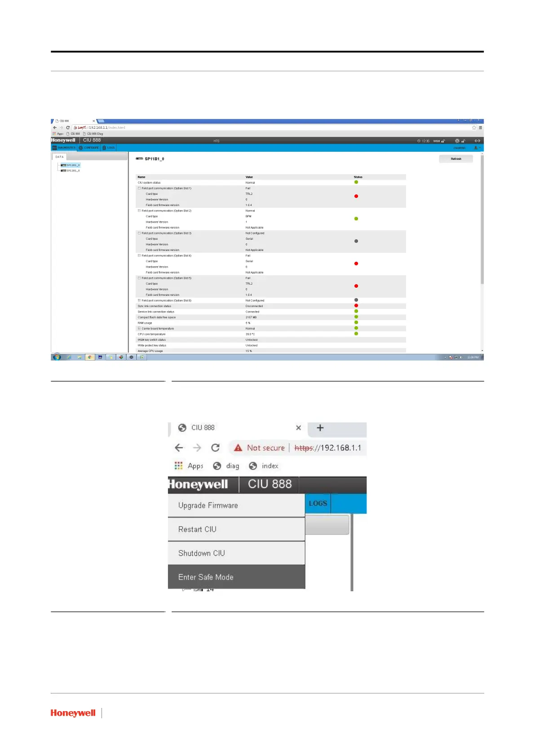Select Enter Safe Mode menu item
Viewport: 535px width, 756px height.
236,577
